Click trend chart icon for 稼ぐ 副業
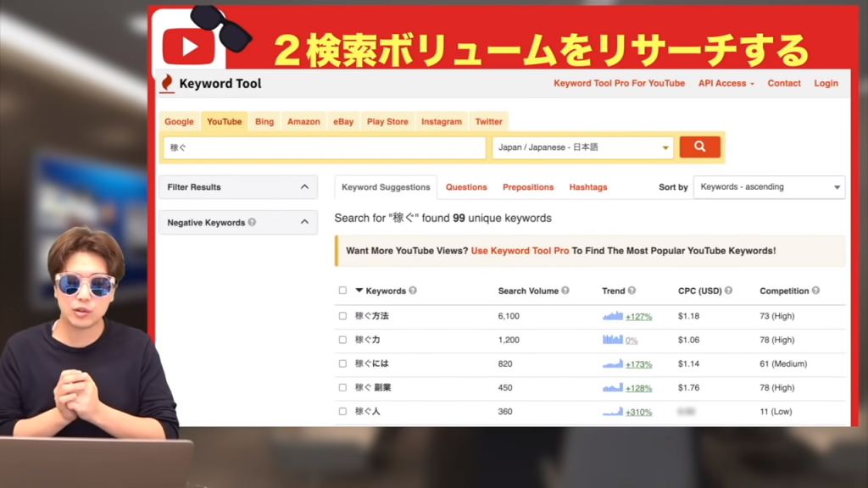 pos(613,387)
